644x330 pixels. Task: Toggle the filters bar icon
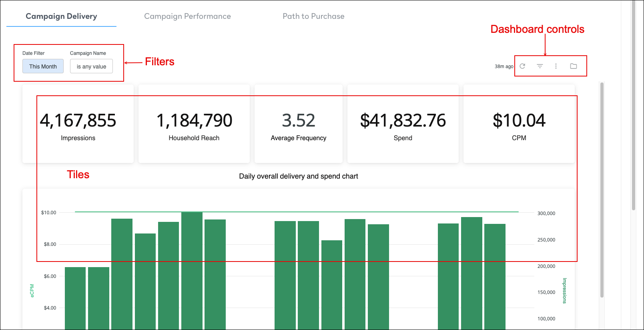click(540, 66)
